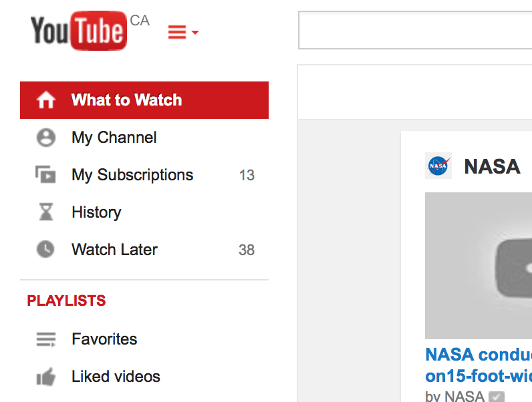Open the PLAYLISTS section heading
The width and height of the screenshot is (532, 402).
[x=67, y=300]
